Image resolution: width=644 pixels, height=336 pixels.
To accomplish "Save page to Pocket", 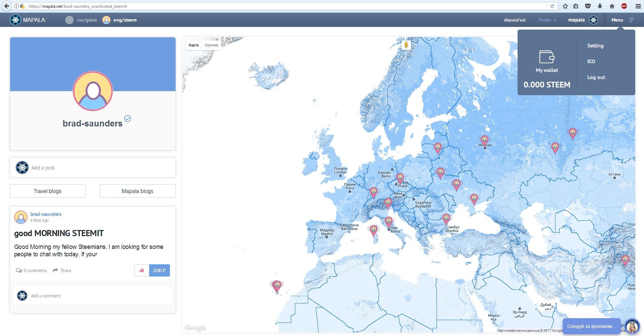I will point(588,6).
